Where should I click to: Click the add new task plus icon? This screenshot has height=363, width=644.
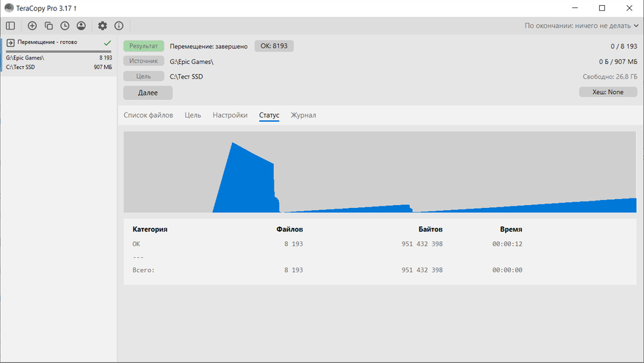click(x=32, y=26)
